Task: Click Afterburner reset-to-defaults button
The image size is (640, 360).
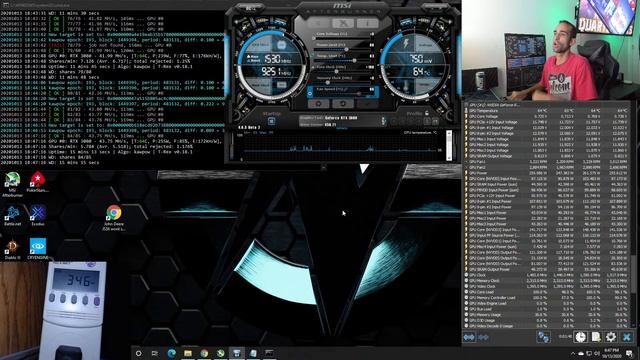Action: pyautogui.click(x=343, y=104)
